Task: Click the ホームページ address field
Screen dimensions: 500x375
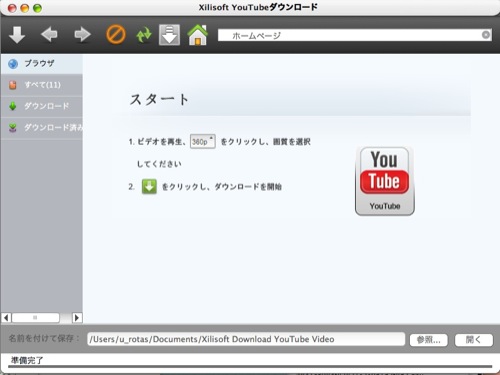Action: tap(355, 35)
